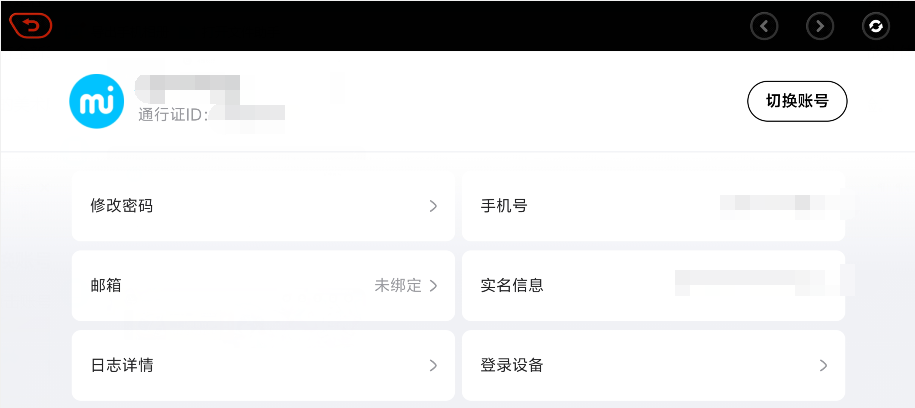This screenshot has width=915, height=408.
Task: Go back with the left chevron icon
Action: (x=764, y=26)
